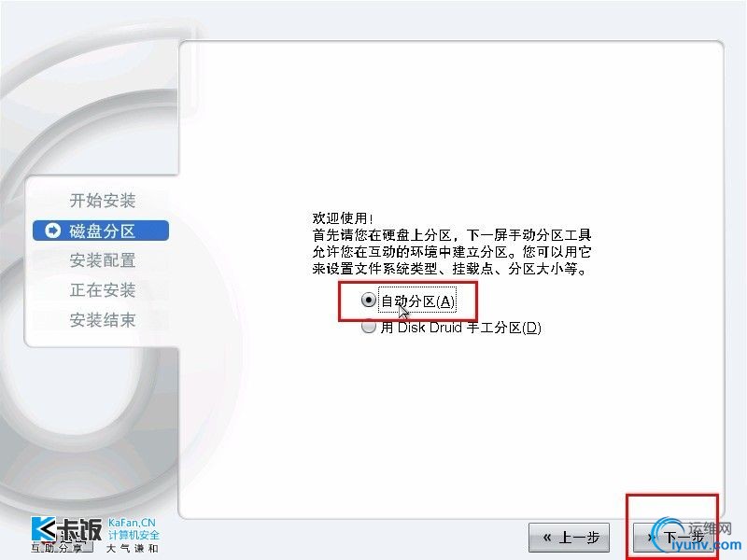Click the arrow icon beside 磁盘分区
Screen dimensions: 747x560
coord(52,231)
